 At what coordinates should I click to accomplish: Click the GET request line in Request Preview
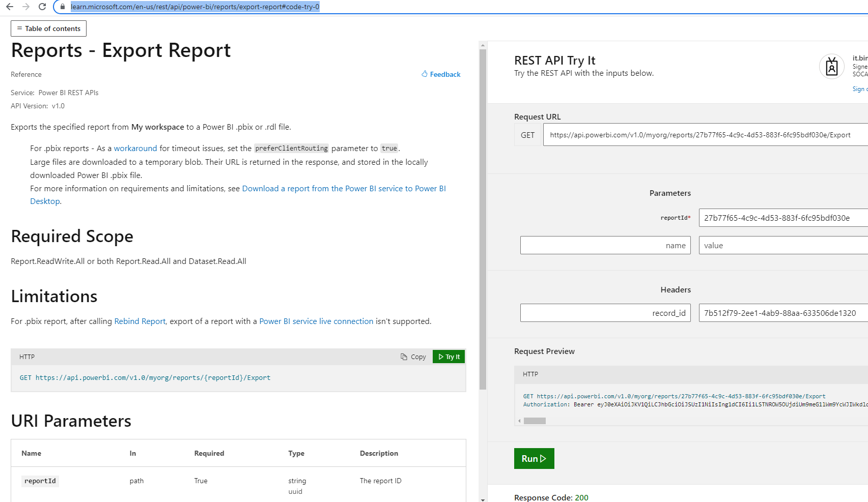pos(675,396)
